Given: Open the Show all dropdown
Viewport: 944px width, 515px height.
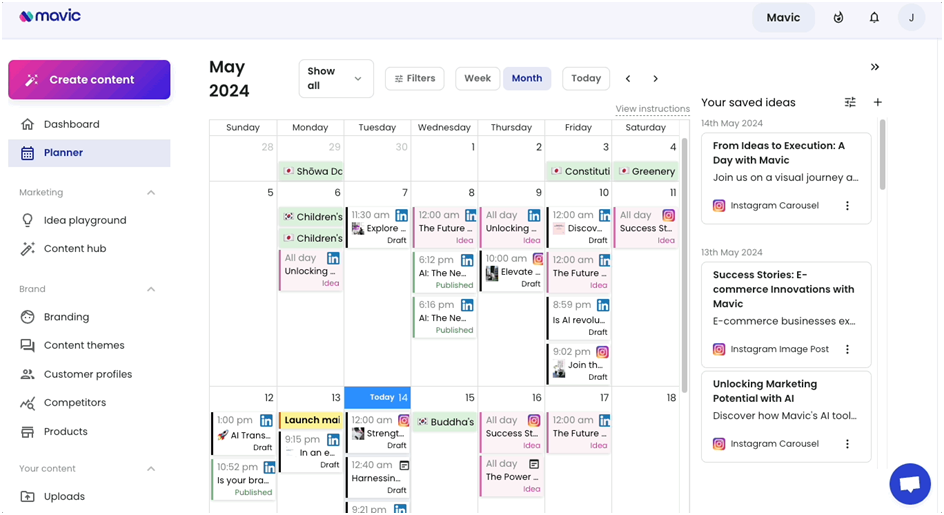Looking at the screenshot, I should pyautogui.click(x=336, y=78).
